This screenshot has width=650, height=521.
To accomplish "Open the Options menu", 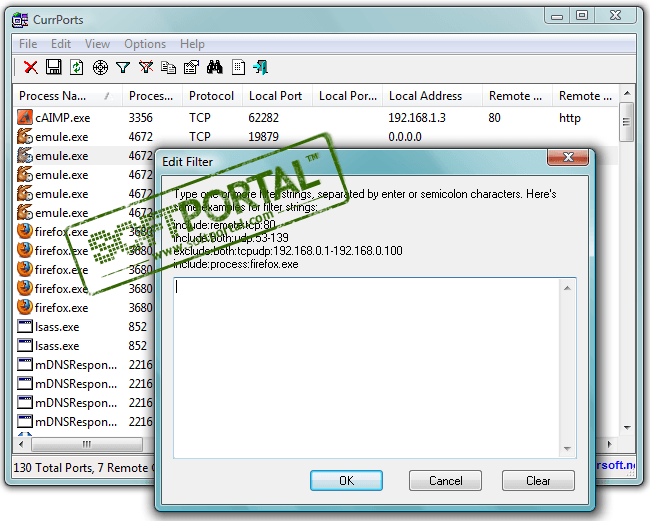I will (x=145, y=44).
